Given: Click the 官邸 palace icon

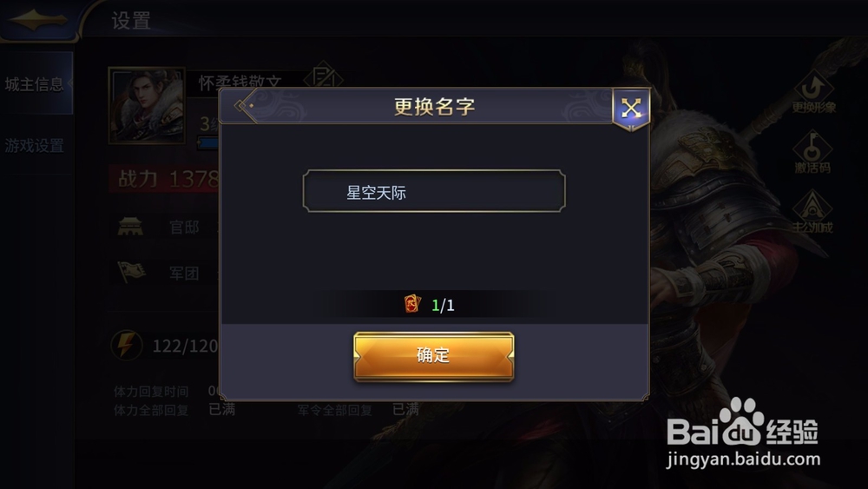Looking at the screenshot, I should click(x=131, y=227).
